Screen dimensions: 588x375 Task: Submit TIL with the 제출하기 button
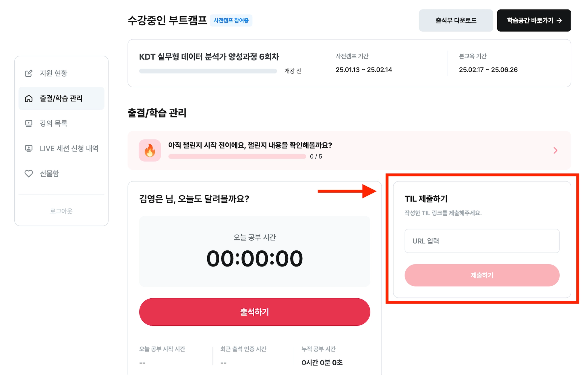point(482,275)
